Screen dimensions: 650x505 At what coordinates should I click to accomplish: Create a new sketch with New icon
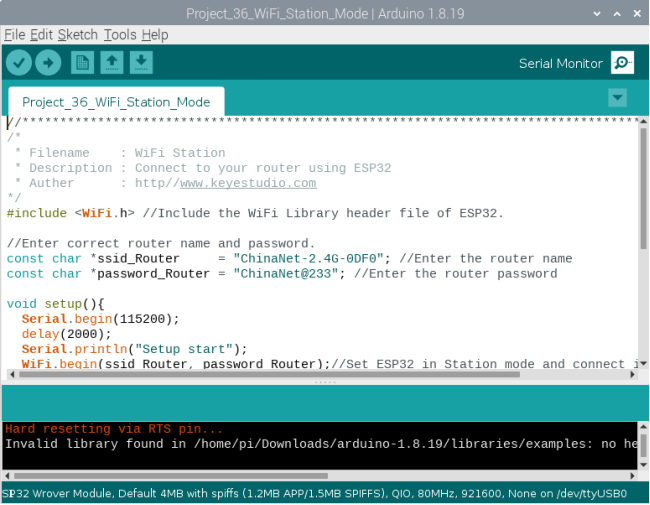coord(82,63)
